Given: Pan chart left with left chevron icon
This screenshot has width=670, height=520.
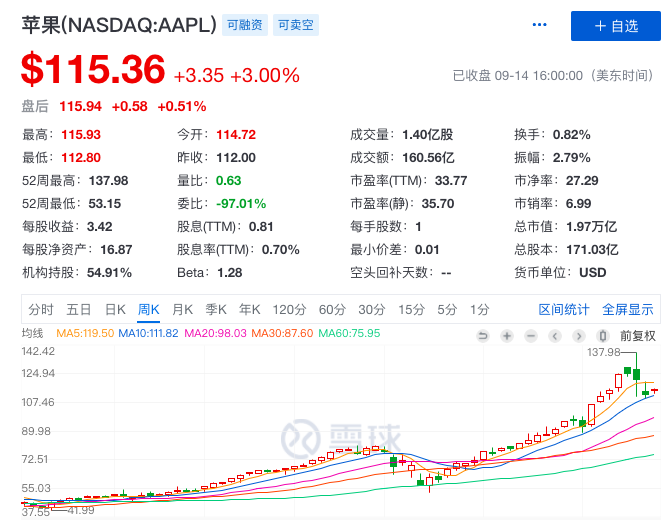Looking at the screenshot, I should click(555, 336).
